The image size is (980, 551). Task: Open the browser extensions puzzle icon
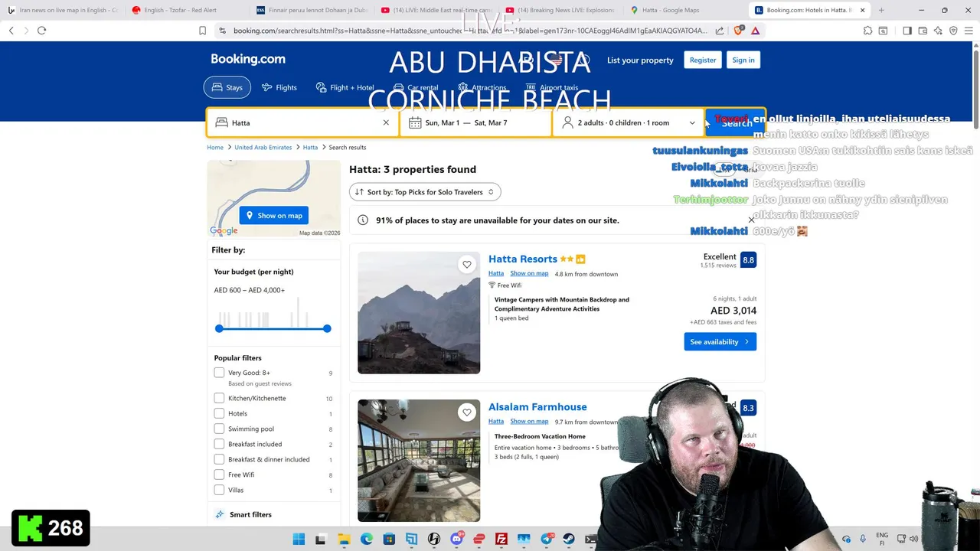point(867,31)
